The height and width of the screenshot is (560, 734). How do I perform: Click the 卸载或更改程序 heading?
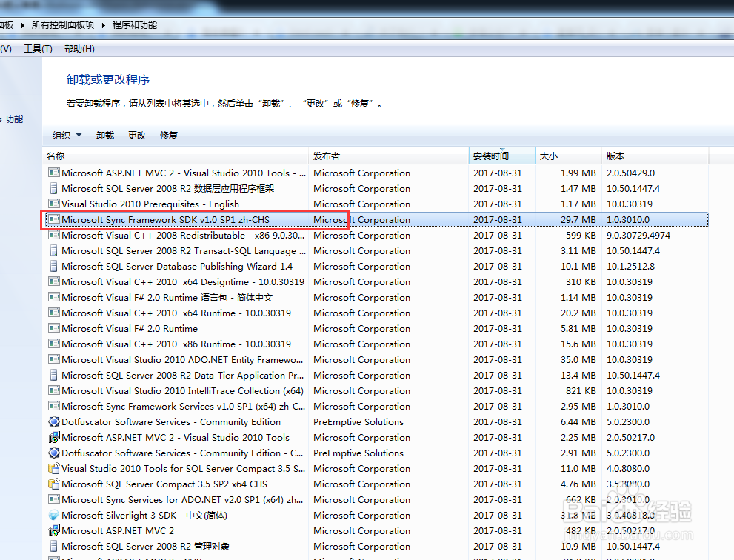(x=108, y=79)
